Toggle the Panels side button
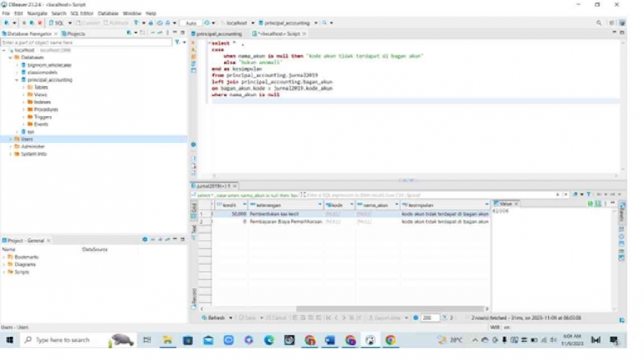Screen dimensions: 644x362 (621, 211)
